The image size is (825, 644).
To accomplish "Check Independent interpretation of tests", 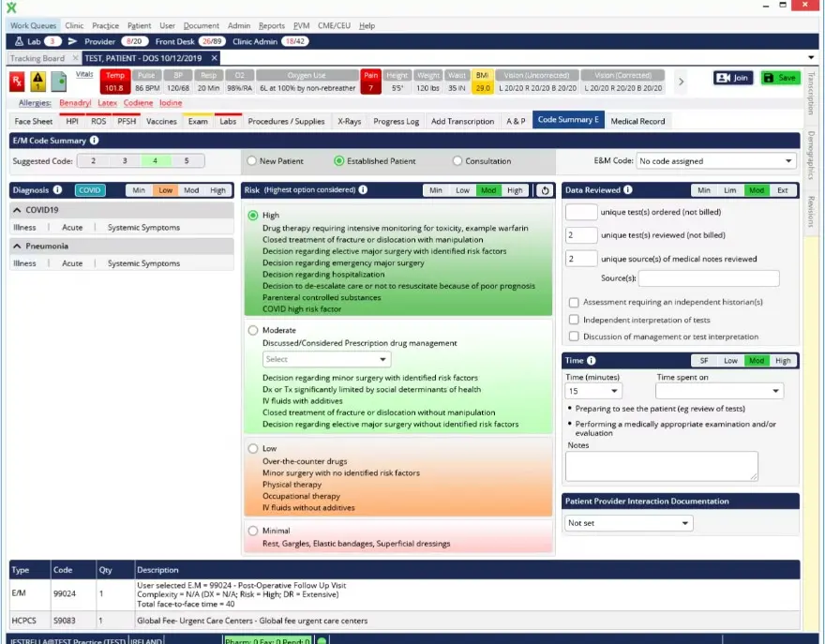I will tap(575, 320).
